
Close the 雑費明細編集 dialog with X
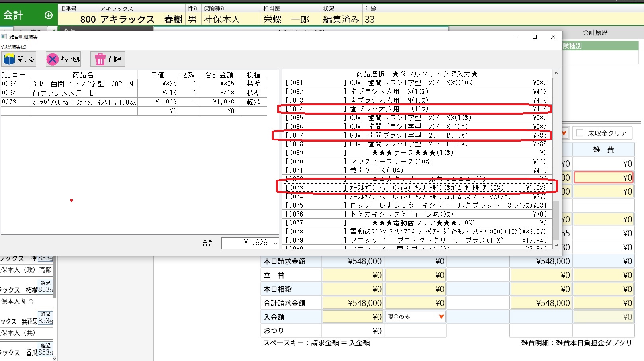553,37
